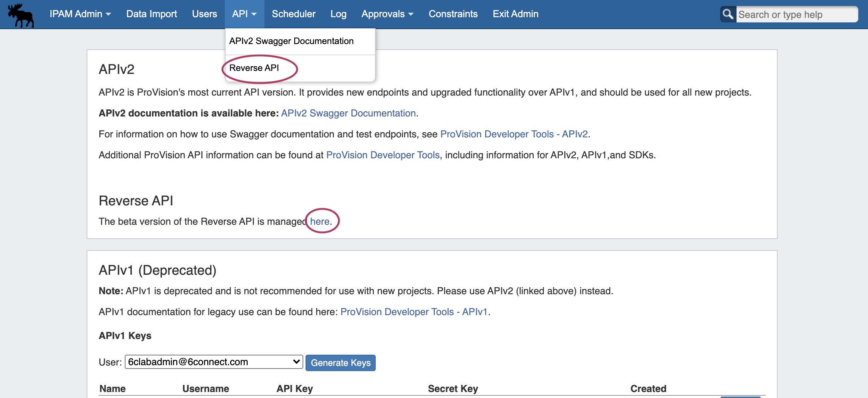Open the User selection combo box

coord(214,362)
